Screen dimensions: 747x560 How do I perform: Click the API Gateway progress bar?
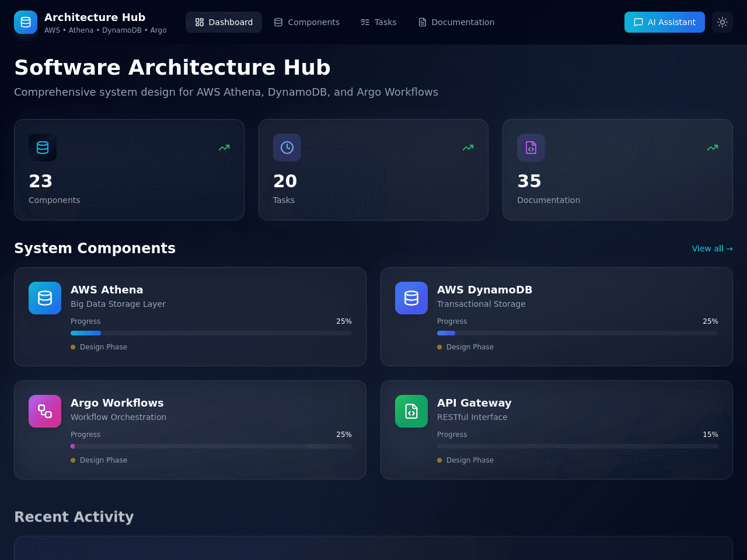click(x=578, y=446)
